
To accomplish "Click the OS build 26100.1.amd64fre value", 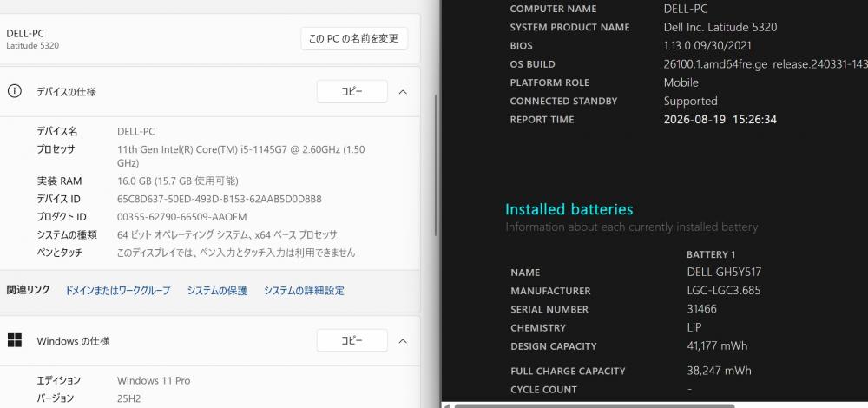I will click(765, 63).
